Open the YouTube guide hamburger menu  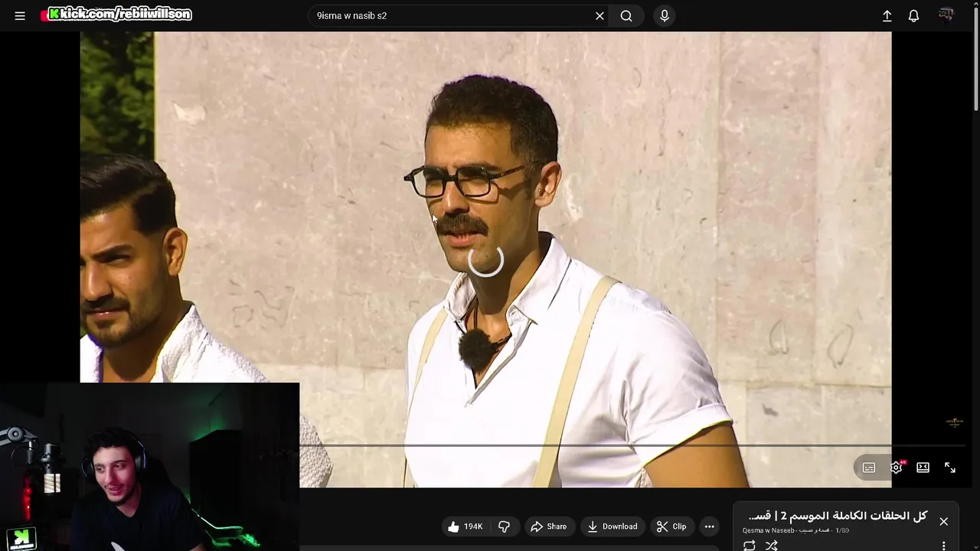click(20, 15)
